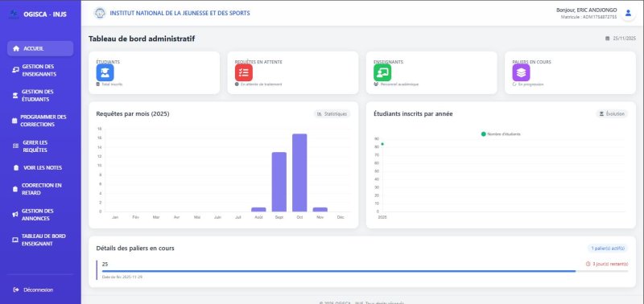This screenshot has height=304, width=644.
Task: Click the clipboard icon beside Voir les Notes
Action: tap(16, 168)
